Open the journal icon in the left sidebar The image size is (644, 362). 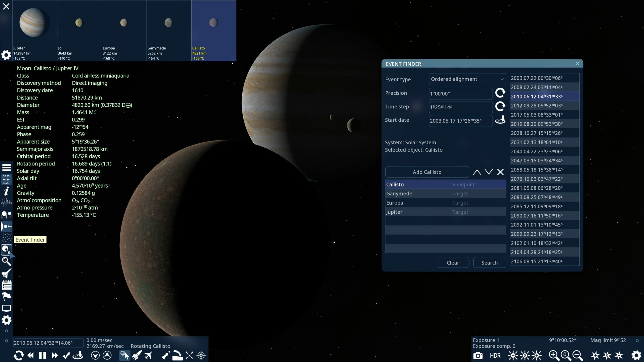(6, 285)
